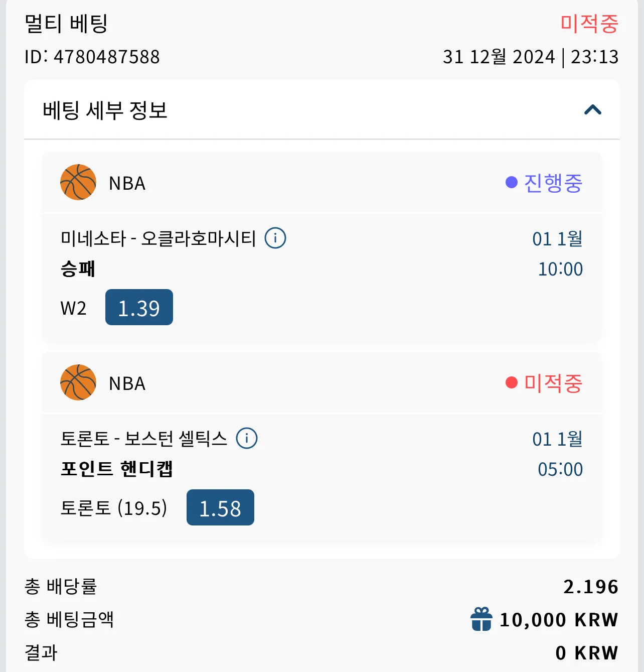
Task: Click the 베팅 세부 정보 header title
Action: (x=105, y=110)
